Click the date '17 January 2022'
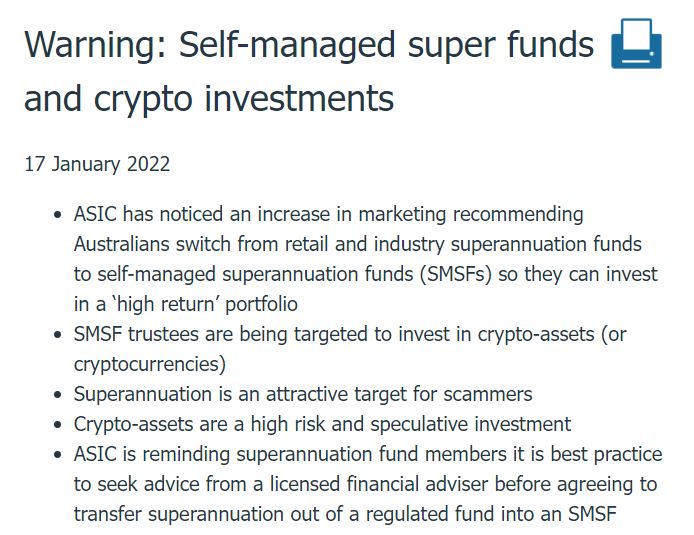 [x=97, y=164]
